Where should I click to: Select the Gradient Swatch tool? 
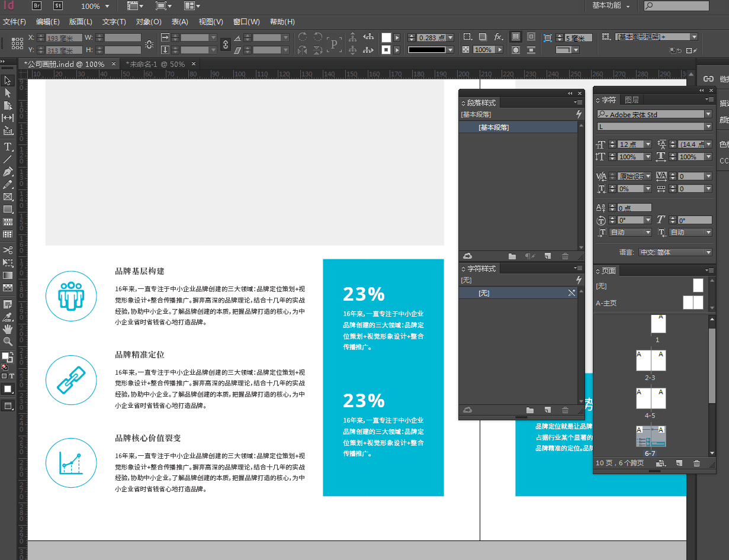tap(8, 275)
